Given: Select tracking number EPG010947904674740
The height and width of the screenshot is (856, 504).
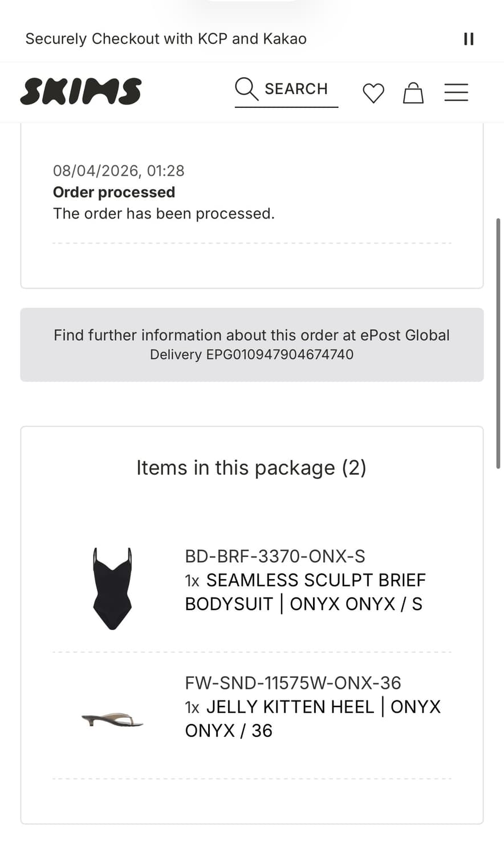Looking at the screenshot, I should [x=279, y=354].
